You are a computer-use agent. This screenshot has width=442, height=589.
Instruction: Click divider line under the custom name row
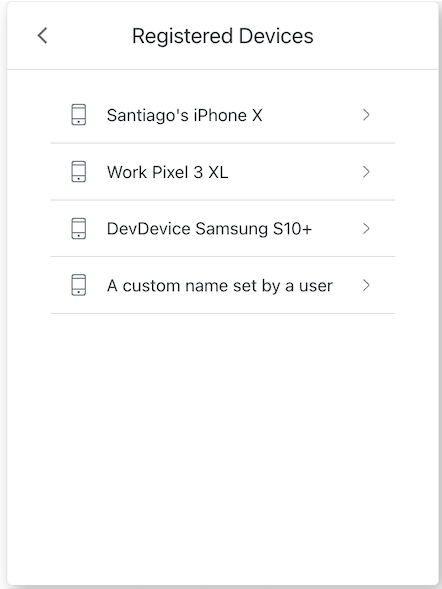pyautogui.click(x=223, y=313)
